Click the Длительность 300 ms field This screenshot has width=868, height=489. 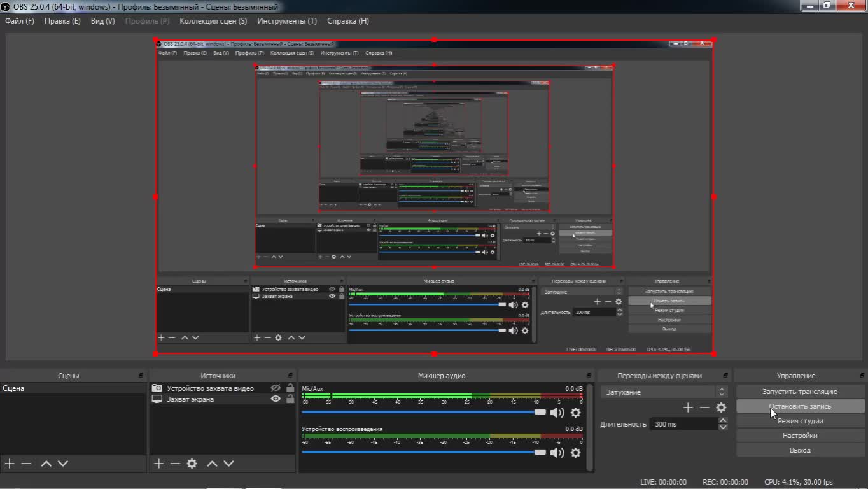683,424
